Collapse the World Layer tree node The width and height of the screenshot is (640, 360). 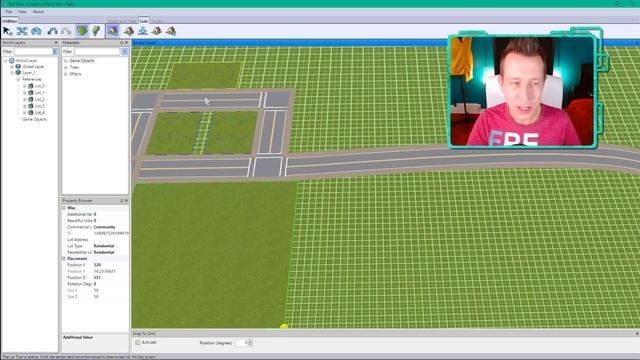(6, 60)
